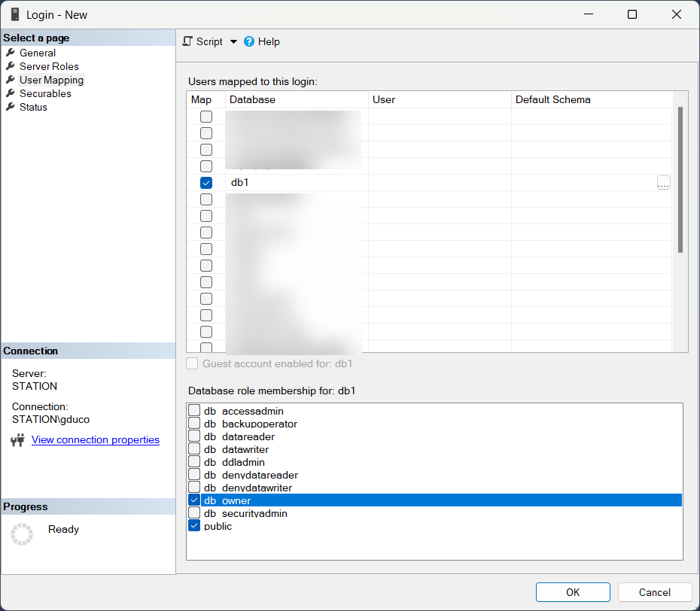Open the default schema browse button for db1
The width and height of the screenshot is (700, 611).
pyautogui.click(x=663, y=183)
